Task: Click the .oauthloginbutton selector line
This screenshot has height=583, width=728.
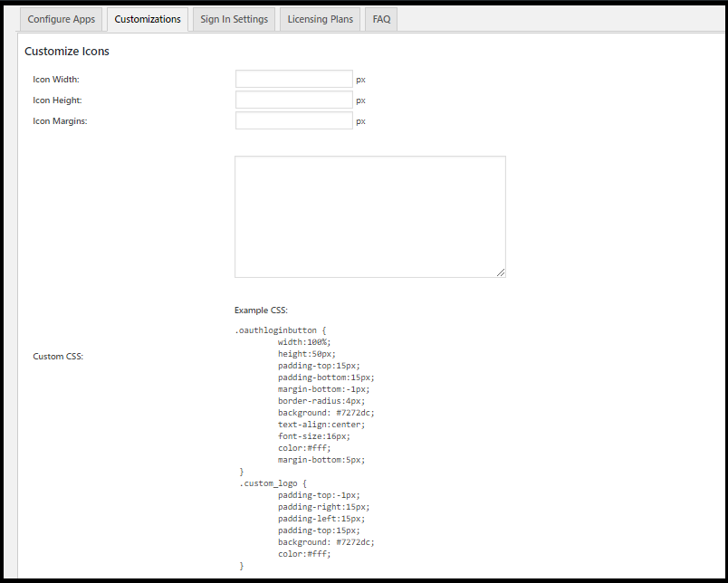Action: tap(281, 330)
